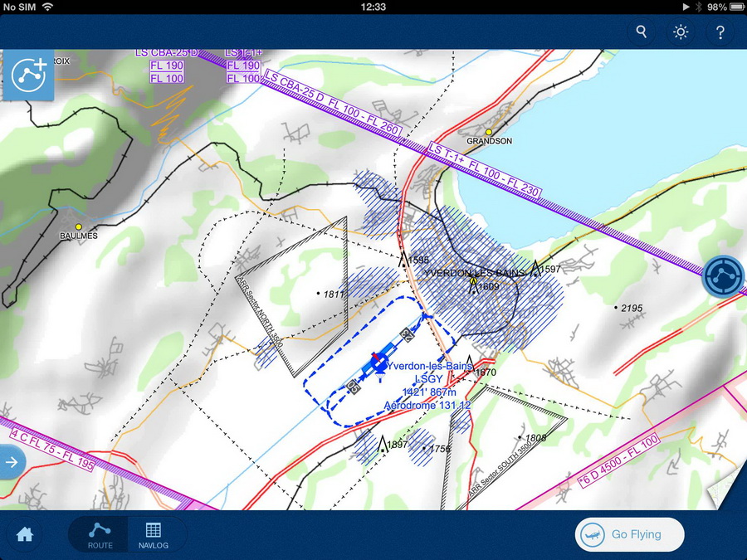Image resolution: width=747 pixels, height=560 pixels.
Task: Switch to the ROUTE tab
Action: point(100,534)
